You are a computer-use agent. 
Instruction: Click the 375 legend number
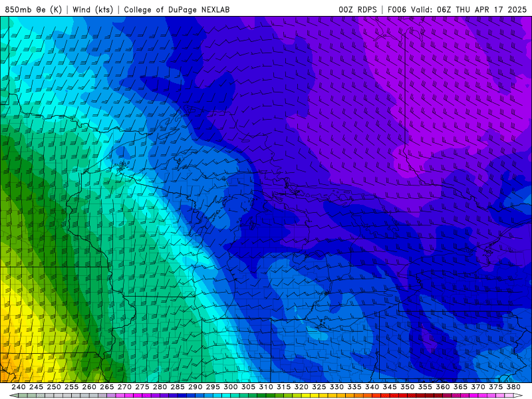click(495, 387)
